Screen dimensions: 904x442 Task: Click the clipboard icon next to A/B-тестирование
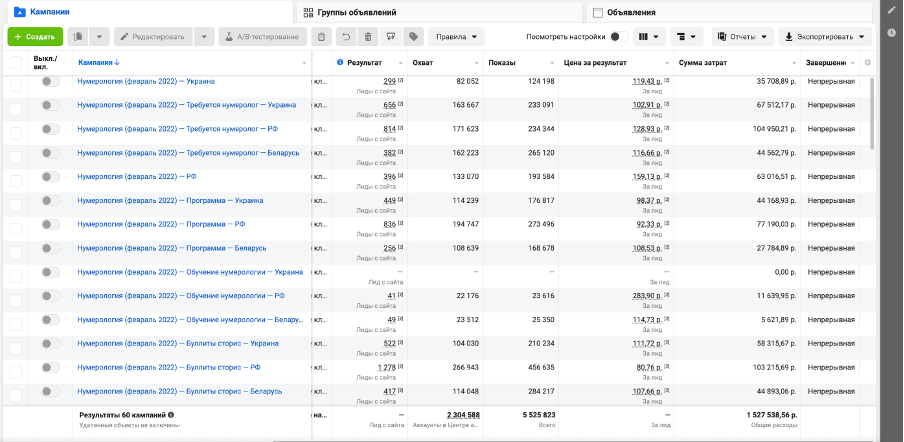(321, 37)
